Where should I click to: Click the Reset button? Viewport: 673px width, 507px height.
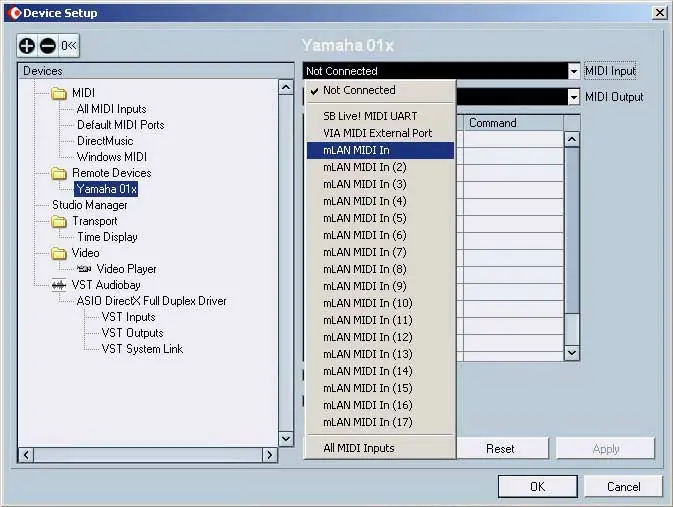tap(500, 449)
